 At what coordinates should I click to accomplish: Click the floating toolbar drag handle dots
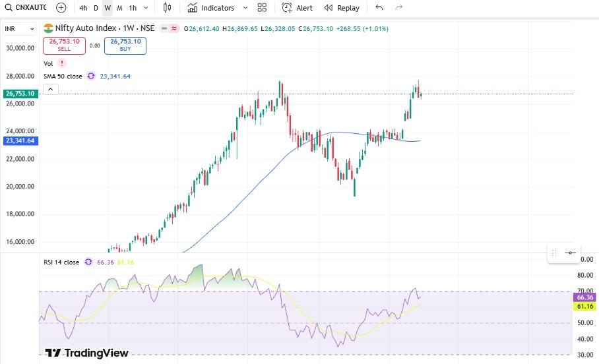pos(554,253)
